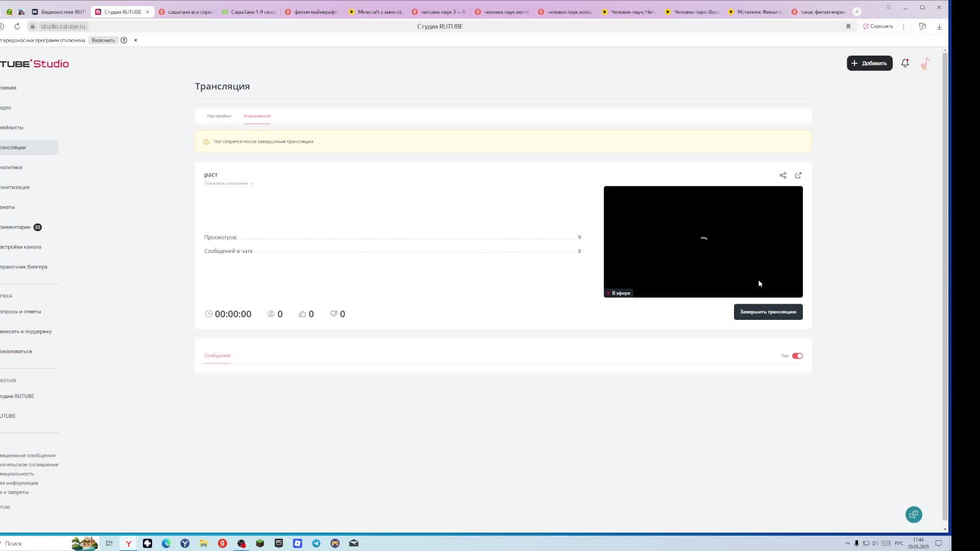Click the support chat bubble icon
This screenshot has height=551, width=980.
tap(914, 514)
